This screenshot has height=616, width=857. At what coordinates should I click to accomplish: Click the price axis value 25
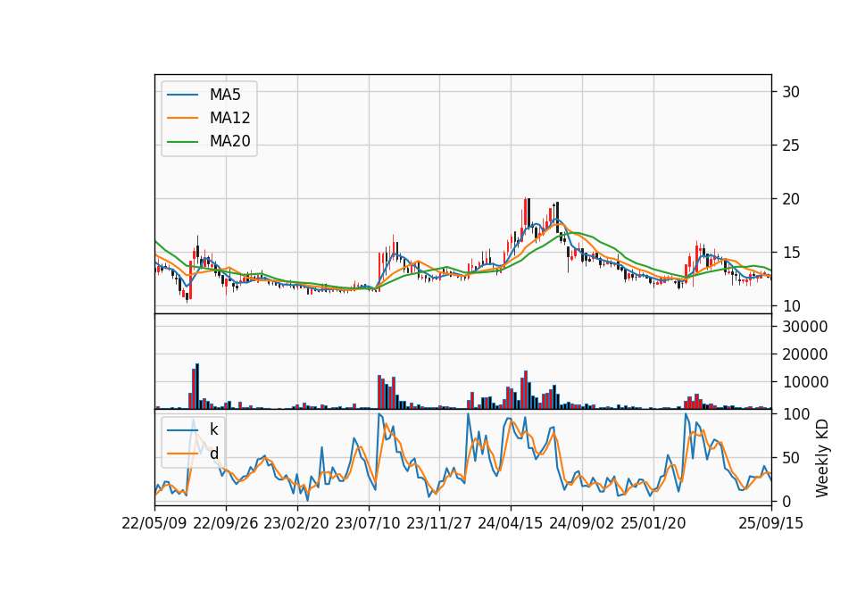[791, 146]
